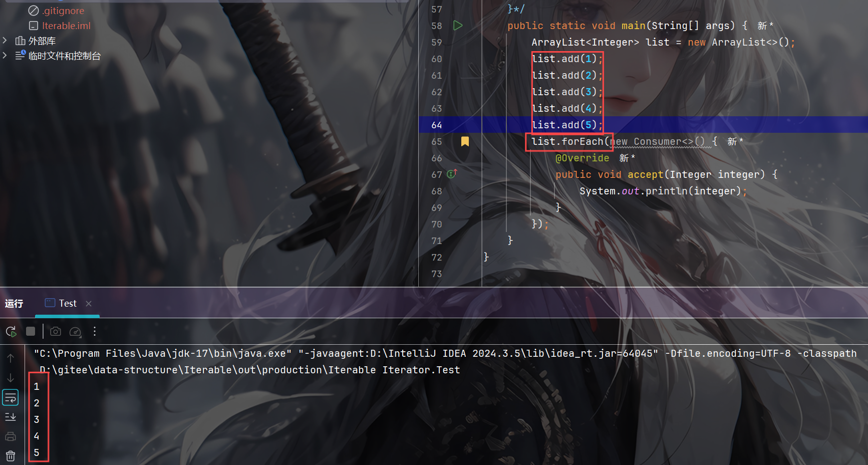Click console output line '5'

[x=37, y=452]
